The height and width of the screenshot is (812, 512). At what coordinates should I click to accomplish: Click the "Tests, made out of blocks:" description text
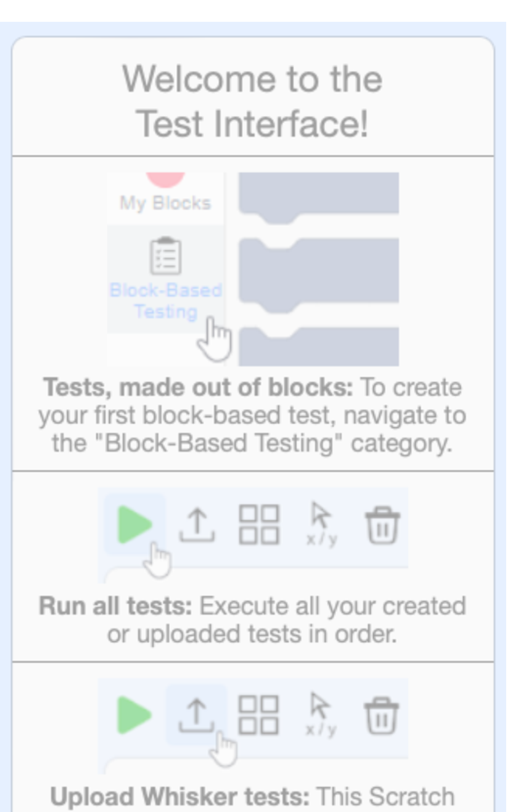(x=252, y=416)
